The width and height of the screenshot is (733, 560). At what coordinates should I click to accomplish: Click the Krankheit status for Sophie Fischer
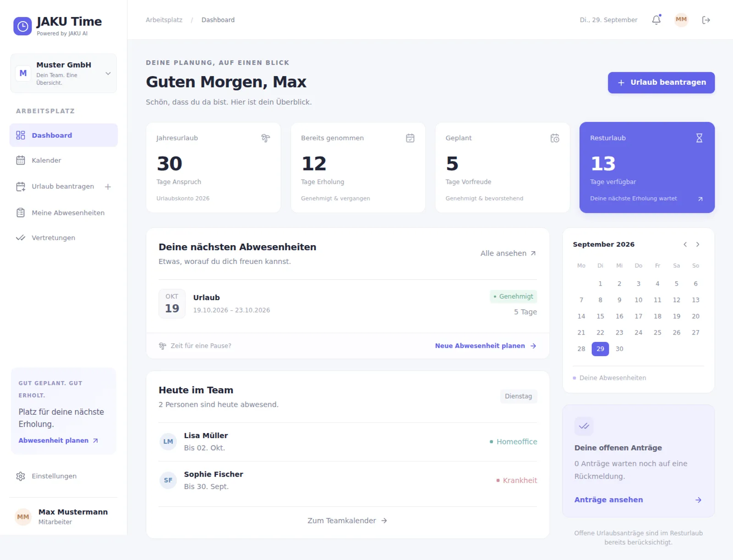516,480
